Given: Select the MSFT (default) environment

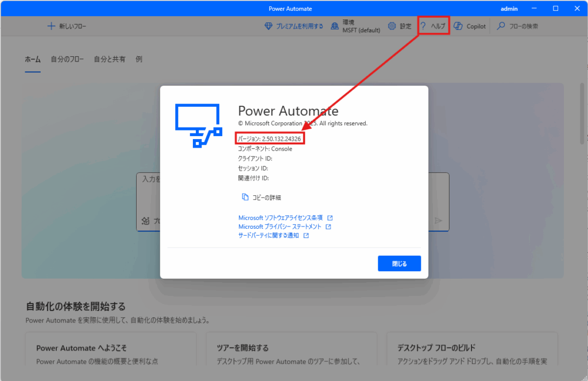Looking at the screenshot, I should coord(361,30).
